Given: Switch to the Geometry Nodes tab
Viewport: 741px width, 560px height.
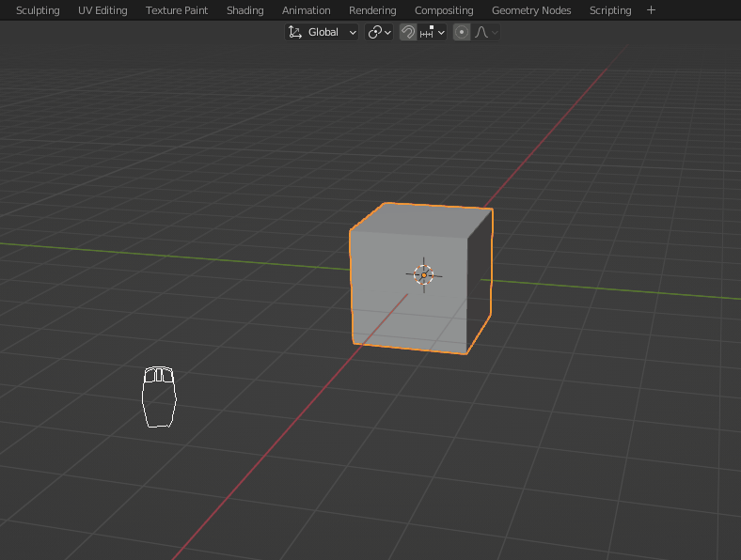Looking at the screenshot, I should click(531, 10).
